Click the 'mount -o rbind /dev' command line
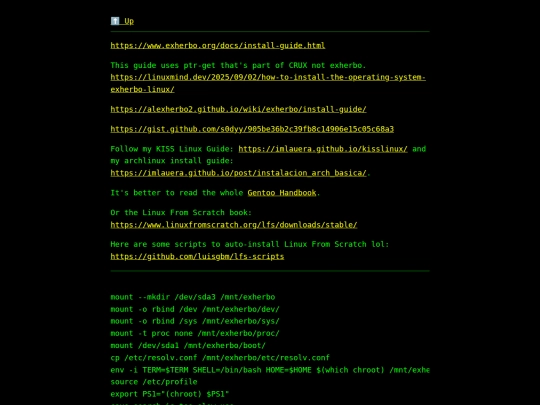This screenshot has height=405, width=540. pos(195,309)
